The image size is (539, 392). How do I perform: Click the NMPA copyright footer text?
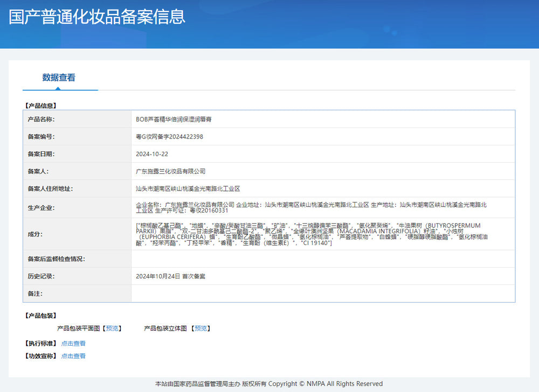[269, 384]
